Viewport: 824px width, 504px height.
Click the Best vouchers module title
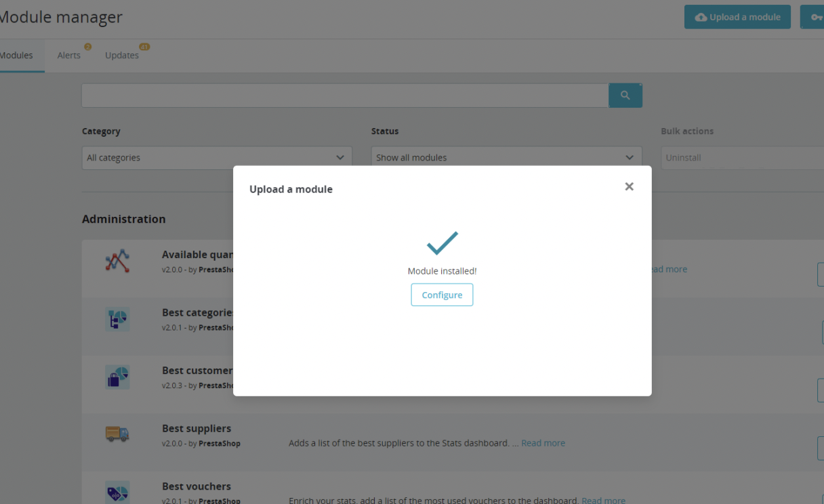(x=197, y=486)
